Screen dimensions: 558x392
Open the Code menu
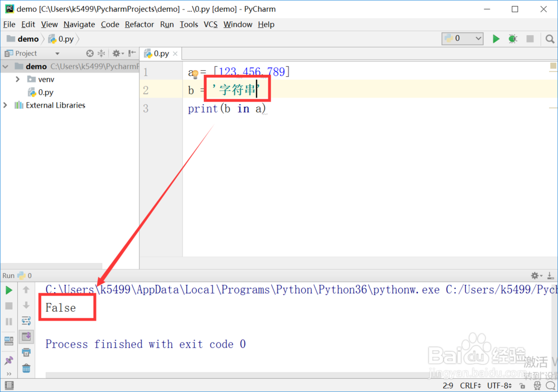[110, 25]
